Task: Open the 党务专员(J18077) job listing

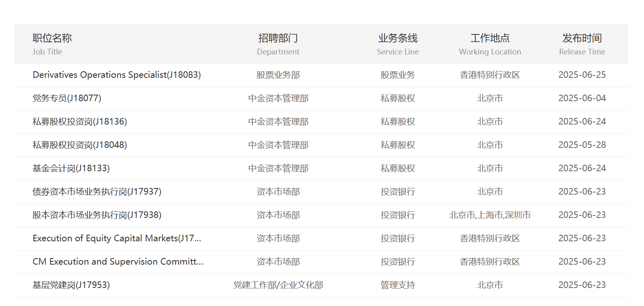Action: click(67, 98)
